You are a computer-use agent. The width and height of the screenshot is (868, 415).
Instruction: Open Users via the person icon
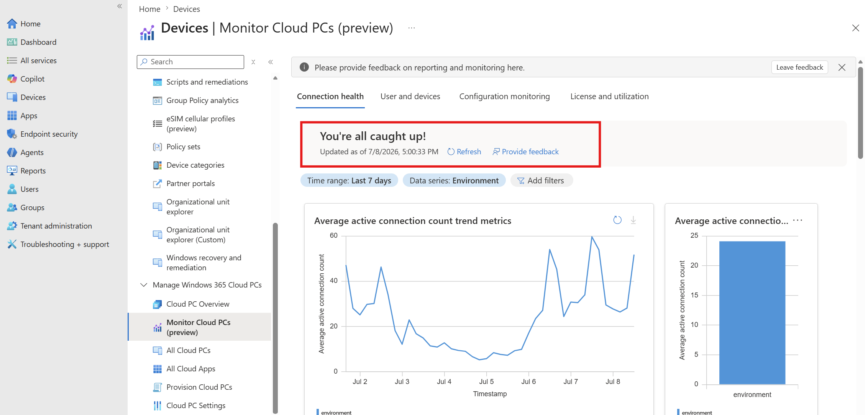(12, 189)
